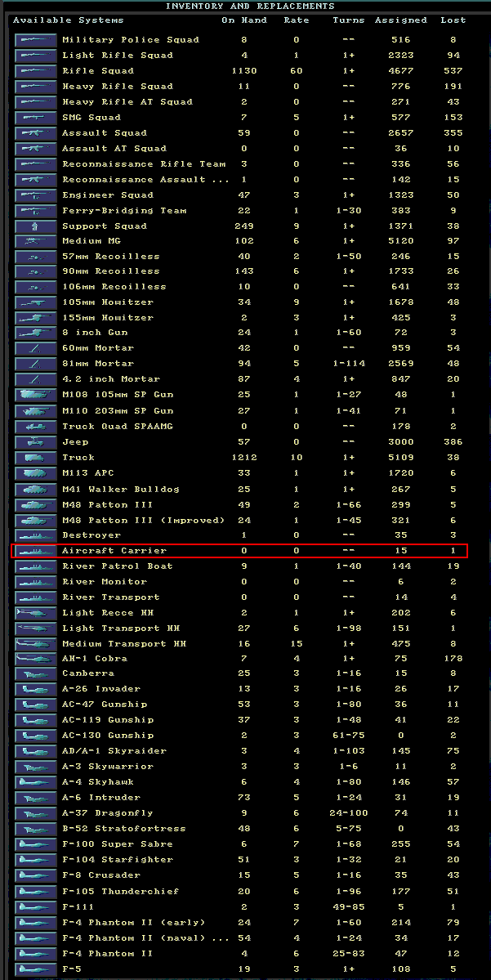The image size is (491, 980).
Task: Click the M108 105mm SP Gun icon
Action: [36, 395]
